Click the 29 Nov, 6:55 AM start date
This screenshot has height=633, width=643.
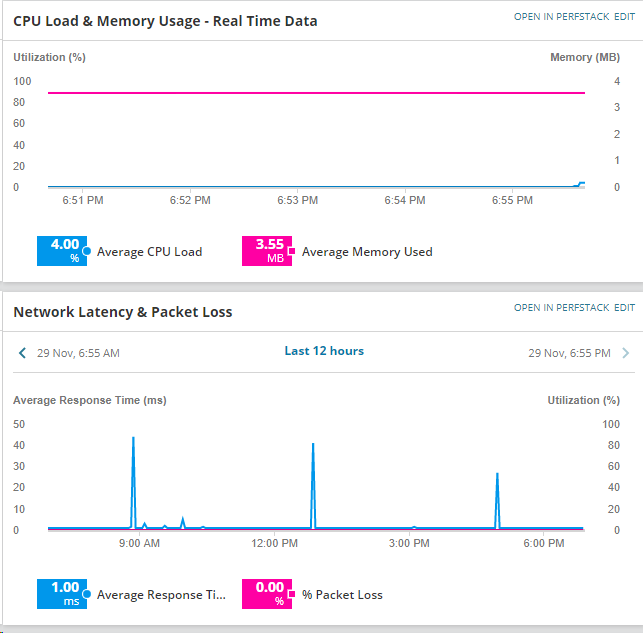click(x=78, y=353)
